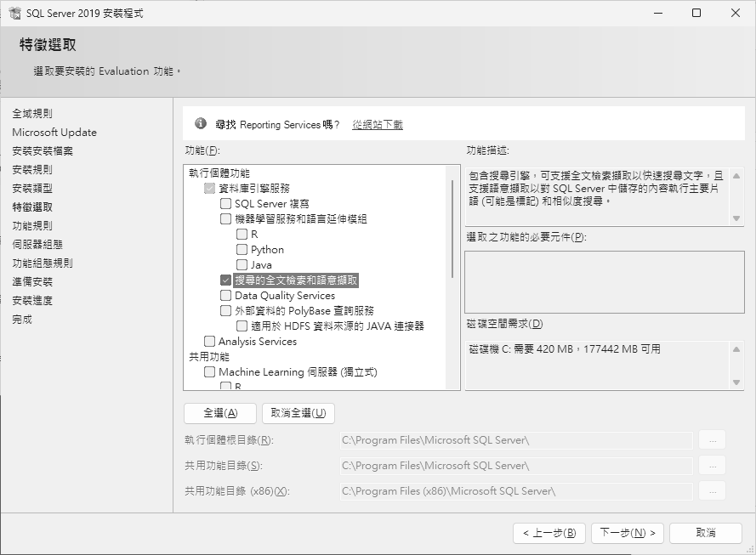Cancel setup with 取消 button

pyautogui.click(x=706, y=533)
